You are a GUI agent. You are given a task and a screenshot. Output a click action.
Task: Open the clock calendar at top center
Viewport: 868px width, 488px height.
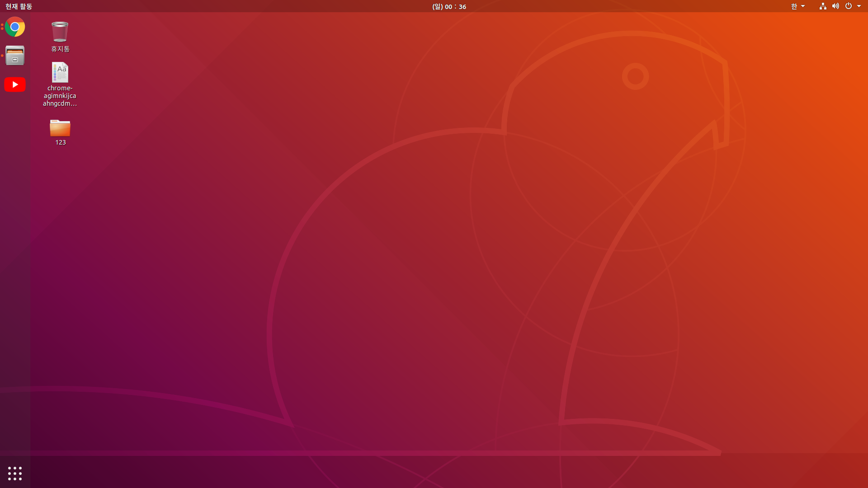click(449, 6)
